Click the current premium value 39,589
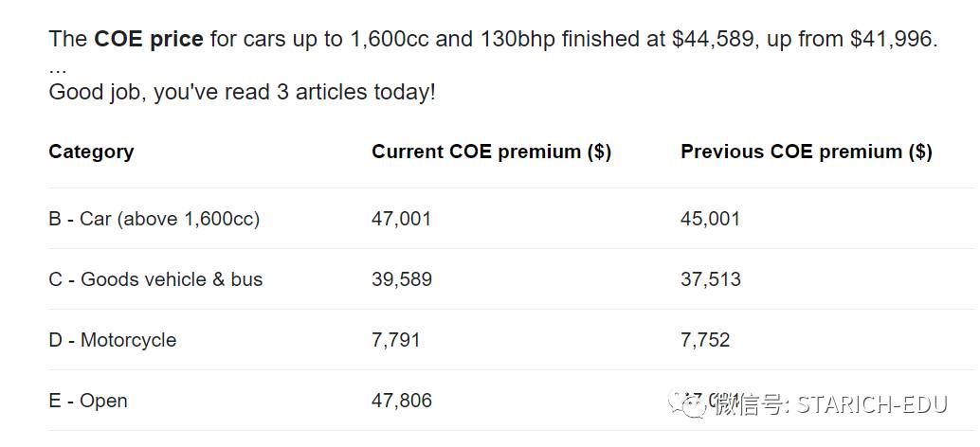Image resolution: width=980 pixels, height=447 pixels. tap(401, 279)
